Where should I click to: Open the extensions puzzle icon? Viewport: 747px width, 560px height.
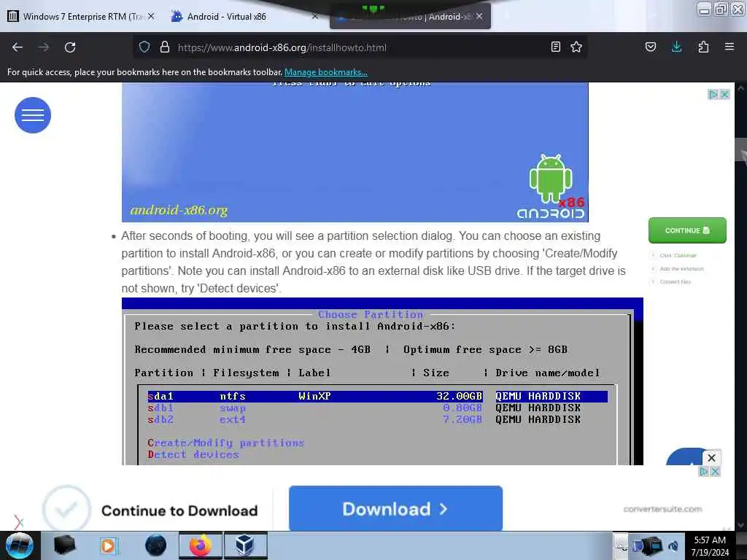703,47
